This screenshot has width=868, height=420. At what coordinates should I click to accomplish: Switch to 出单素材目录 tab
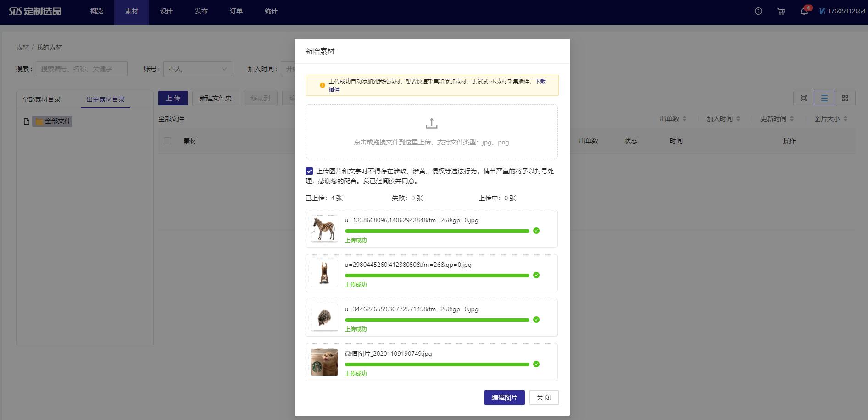click(106, 99)
